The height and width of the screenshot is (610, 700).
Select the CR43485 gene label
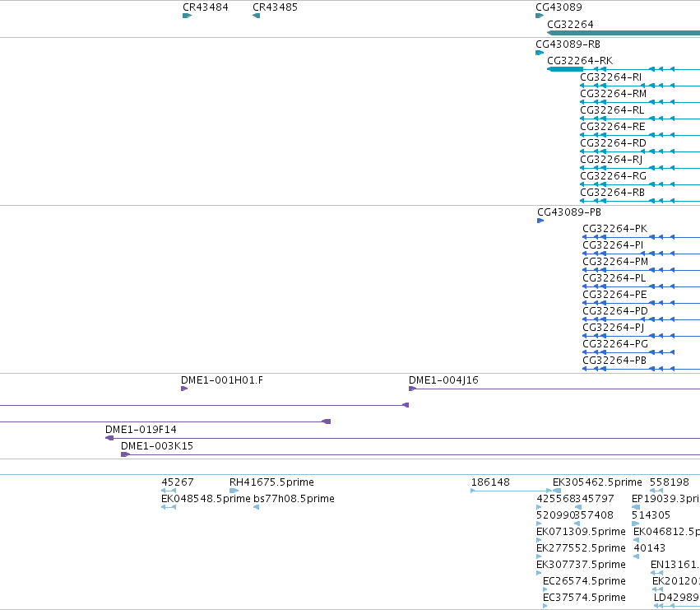point(275,7)
